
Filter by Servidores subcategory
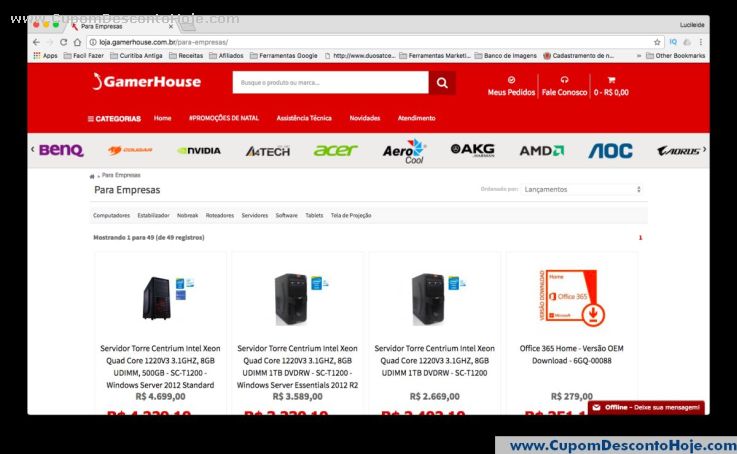(x=255, y=216)
